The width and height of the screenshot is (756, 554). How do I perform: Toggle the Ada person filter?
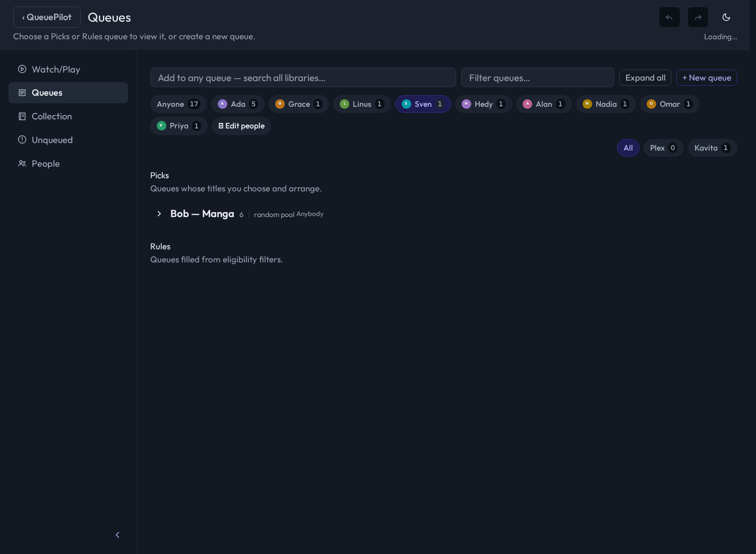(238, 104)
